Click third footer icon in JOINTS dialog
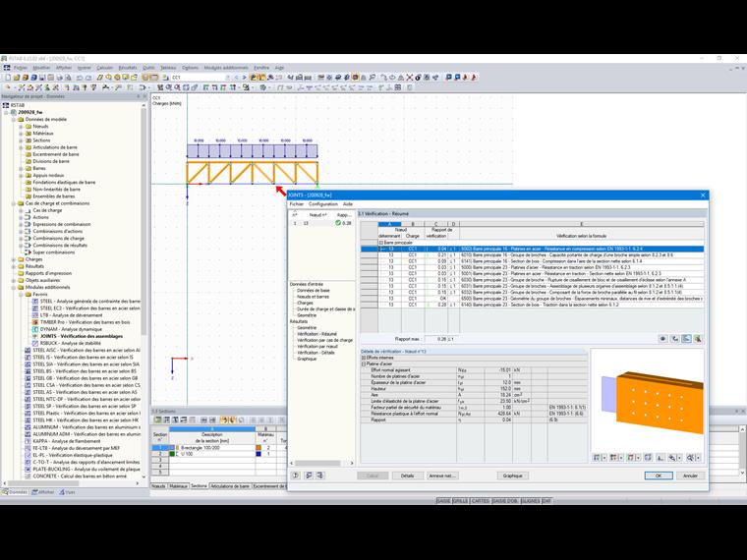Viewport: 747px width, 560px height. tap(319, 476)
